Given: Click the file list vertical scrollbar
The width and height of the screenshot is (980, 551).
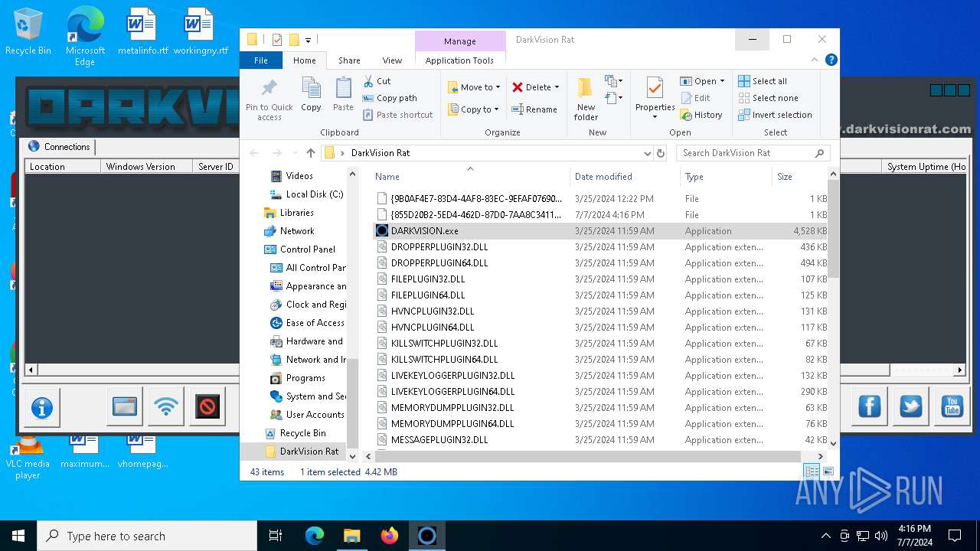Looking at the screenshot, I should click(x=834, y=230).
